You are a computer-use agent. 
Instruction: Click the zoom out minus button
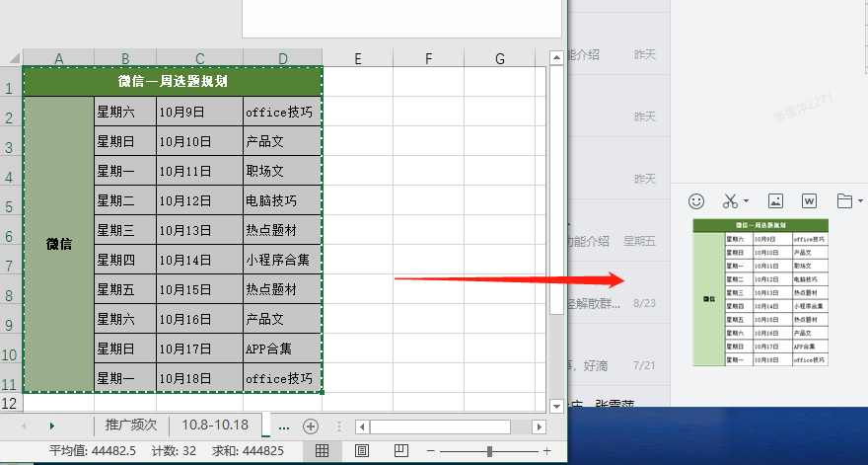click(431, 451)
